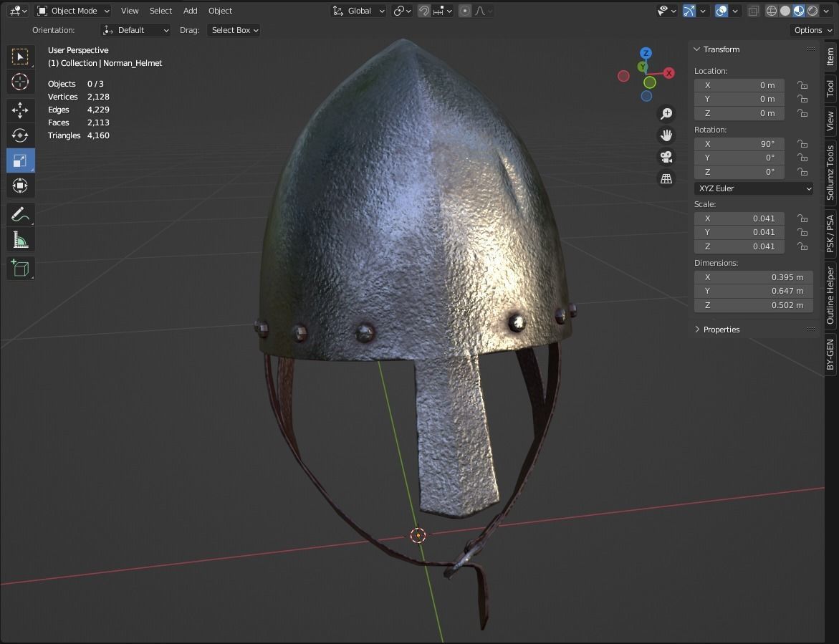Toggle X-ray mode
This screenshot has height=644, width=839.
pos(754,11)
